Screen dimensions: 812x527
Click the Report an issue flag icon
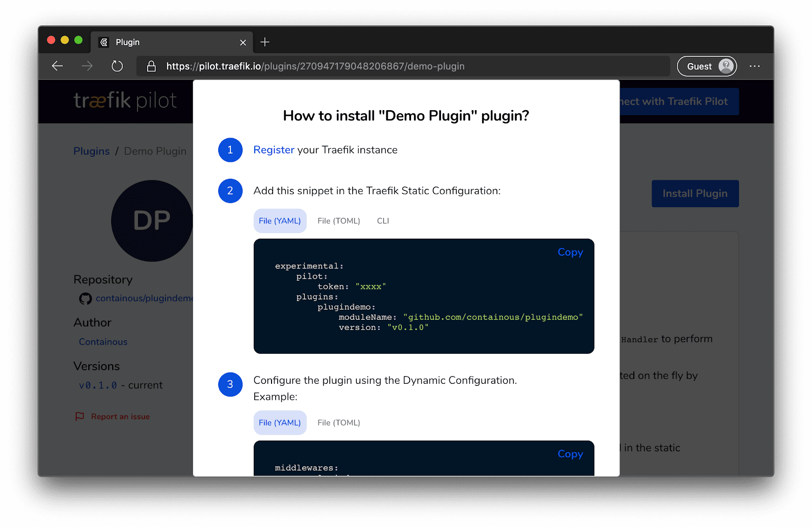click(x=80, y=416)
